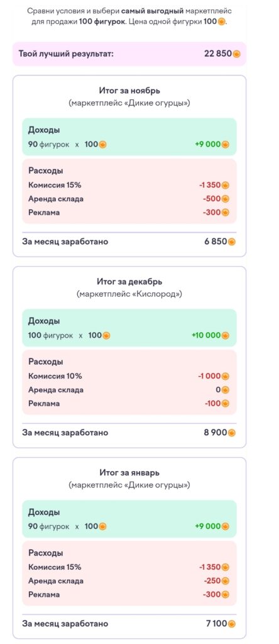Click coin icon next to January total 7 100
279x644 pixels.
tap(232, 623)
